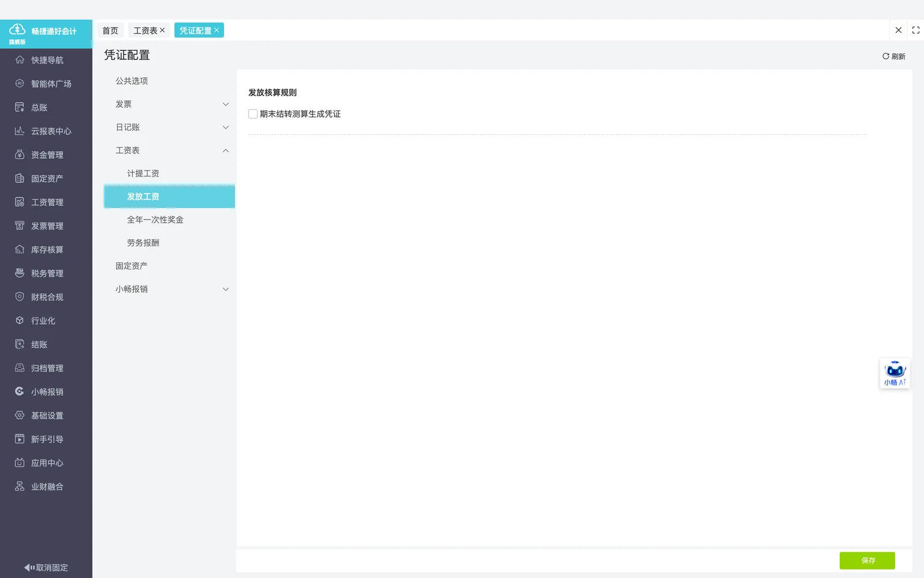The width and height of the screenshot is (924, 578).
Task: Select 资金管理 sidebar icon
Action: pos(20,154)
